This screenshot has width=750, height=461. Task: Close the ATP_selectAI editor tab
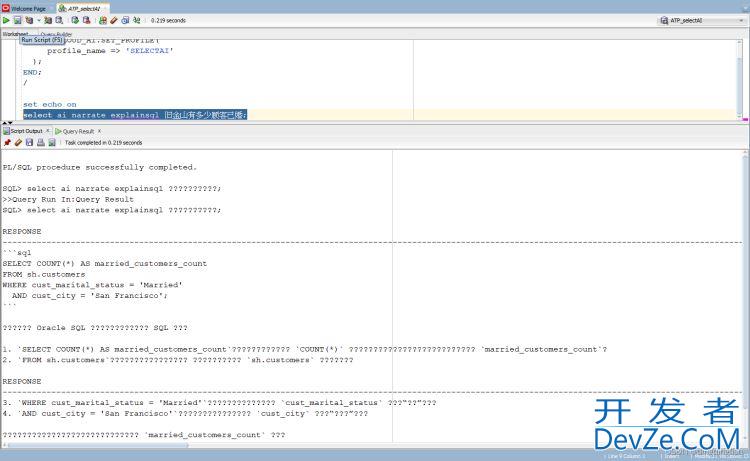(106, 9)
